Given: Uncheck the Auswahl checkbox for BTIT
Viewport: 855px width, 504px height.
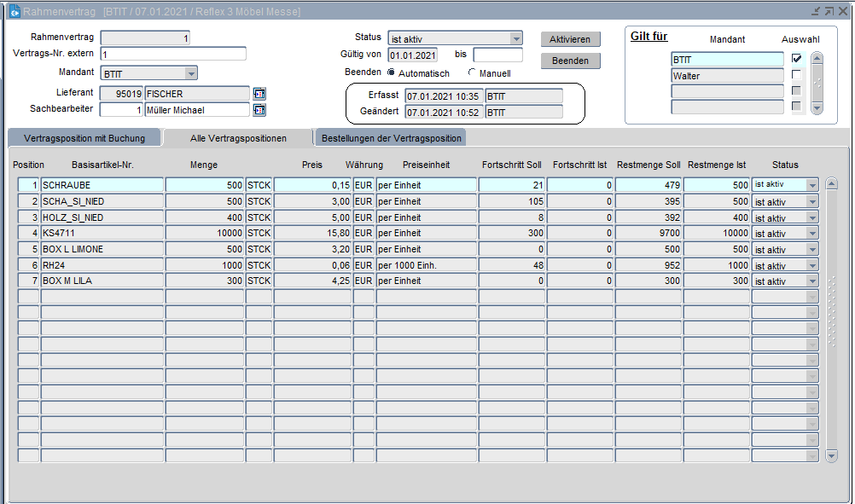Looking at the screenshot, I should point(796,59).
